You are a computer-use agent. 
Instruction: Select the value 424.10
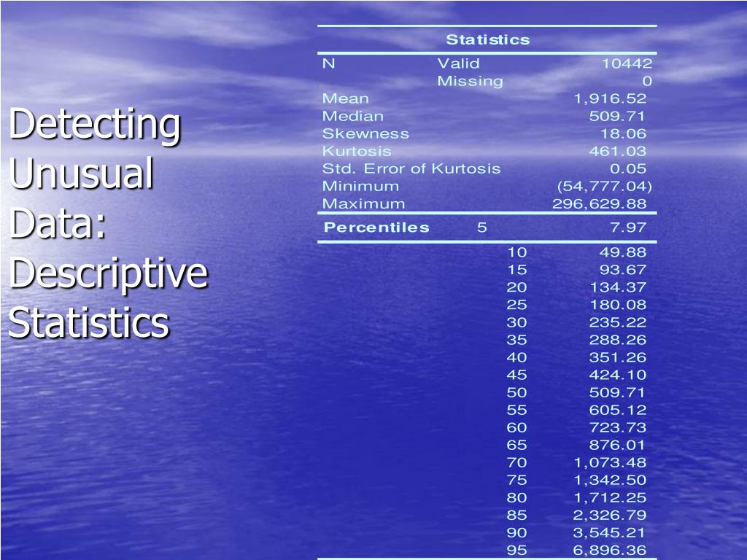pyautogui.click(x=618, y=375)
